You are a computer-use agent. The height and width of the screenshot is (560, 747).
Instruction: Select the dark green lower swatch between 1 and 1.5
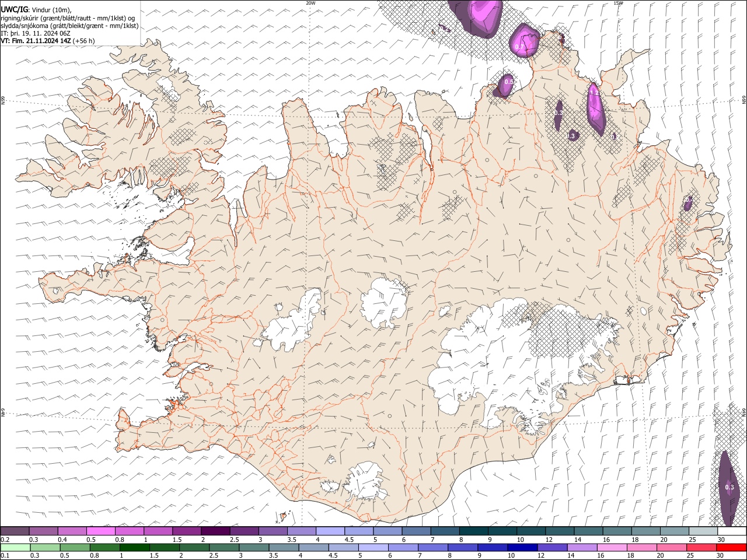tap(135, 547)
